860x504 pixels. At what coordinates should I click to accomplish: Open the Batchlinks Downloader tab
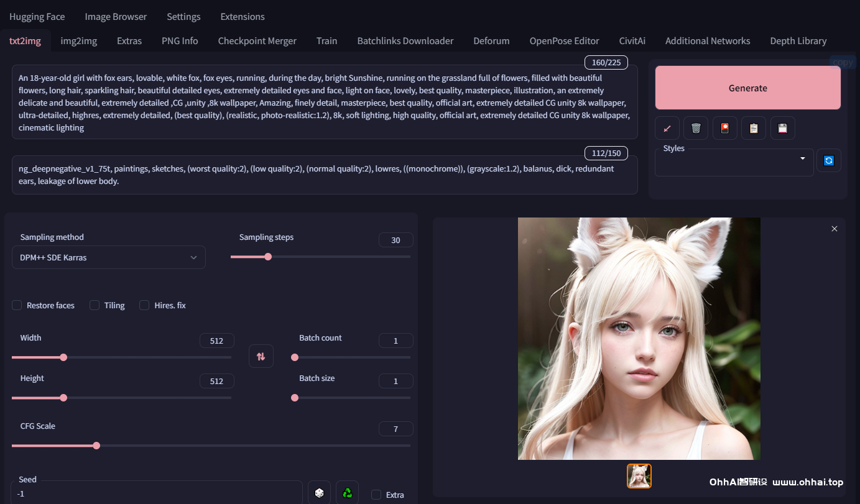(x=405, y=41)
